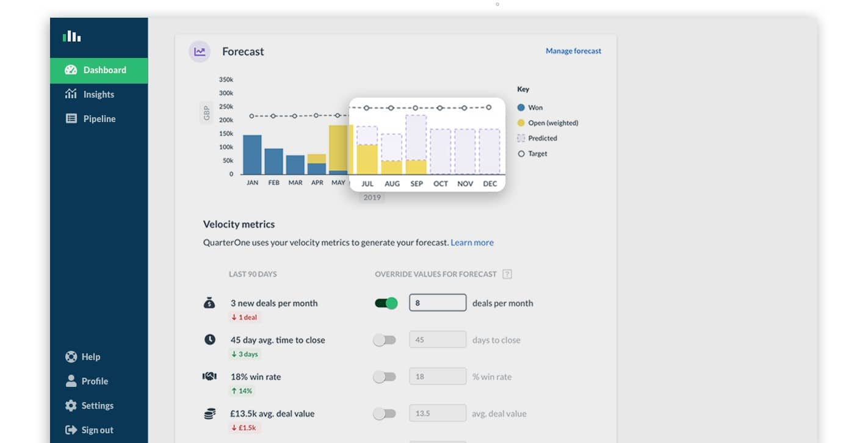Open the Help page
This screenshot has height=443, width=868.
[91, 357]
